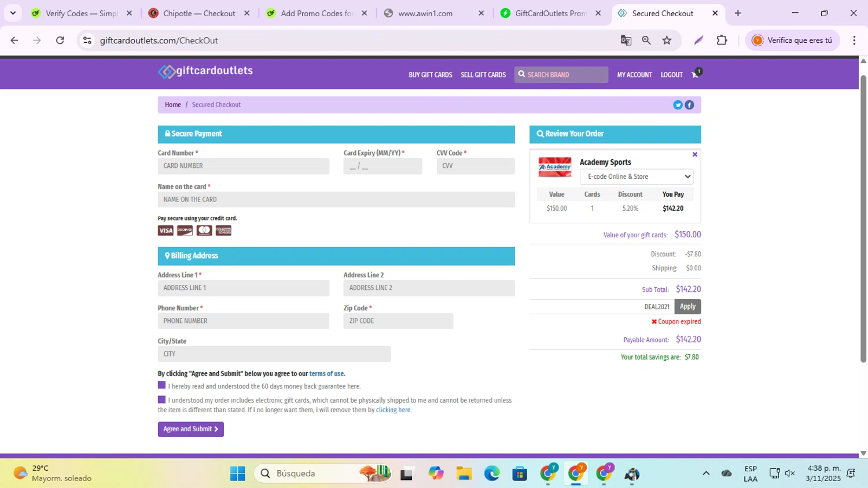Viewport: 868px width, 488px height.
Task: Click the zoom magnifier icon in address bar
Action: pyautogui.click(x=646, y=40)
